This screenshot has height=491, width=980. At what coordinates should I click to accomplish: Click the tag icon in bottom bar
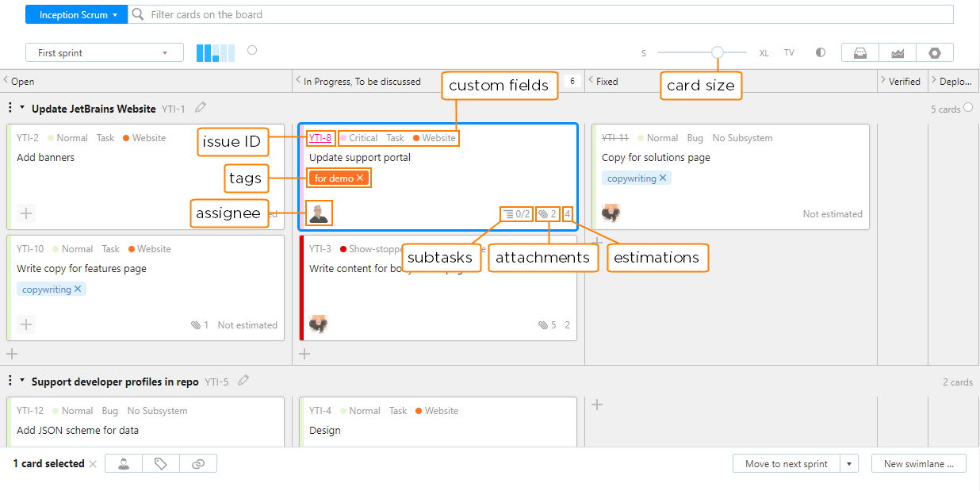tap(161, 464)
